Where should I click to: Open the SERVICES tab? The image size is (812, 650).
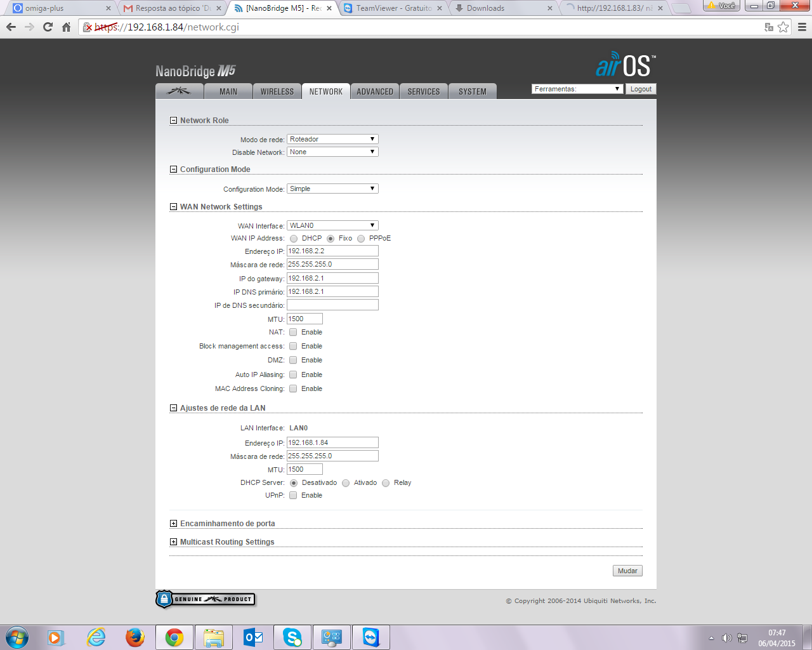424,91
